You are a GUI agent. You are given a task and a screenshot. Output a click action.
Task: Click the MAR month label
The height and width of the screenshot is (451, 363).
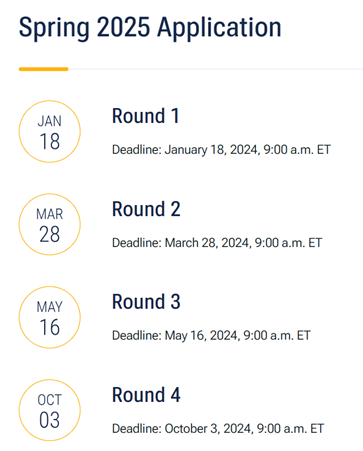point(50,214)
